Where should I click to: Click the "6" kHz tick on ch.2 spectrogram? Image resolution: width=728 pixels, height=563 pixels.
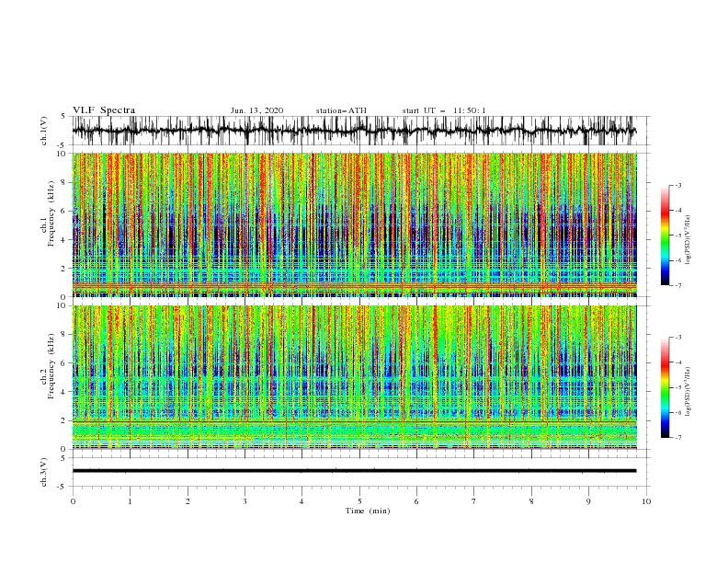[64, 363]
